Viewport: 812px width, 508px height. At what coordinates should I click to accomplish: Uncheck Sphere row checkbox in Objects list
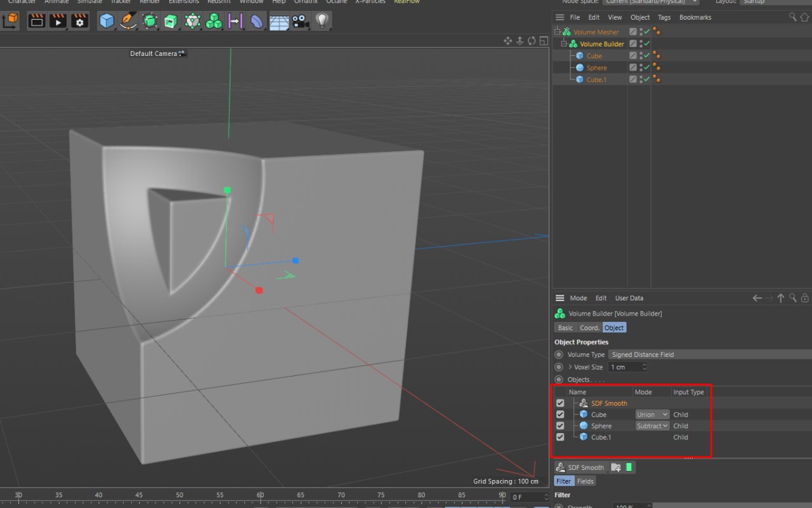pos(560,426)
